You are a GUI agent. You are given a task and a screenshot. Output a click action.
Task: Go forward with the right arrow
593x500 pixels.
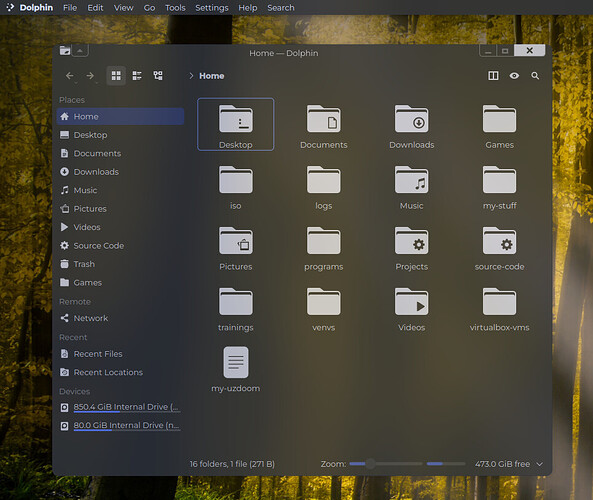pos(90,76)
